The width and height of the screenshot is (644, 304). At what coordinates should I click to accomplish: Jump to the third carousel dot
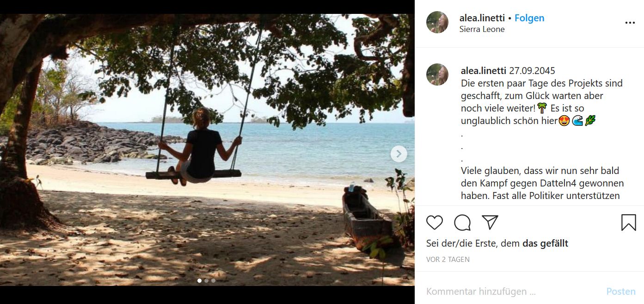pos(213,280)
